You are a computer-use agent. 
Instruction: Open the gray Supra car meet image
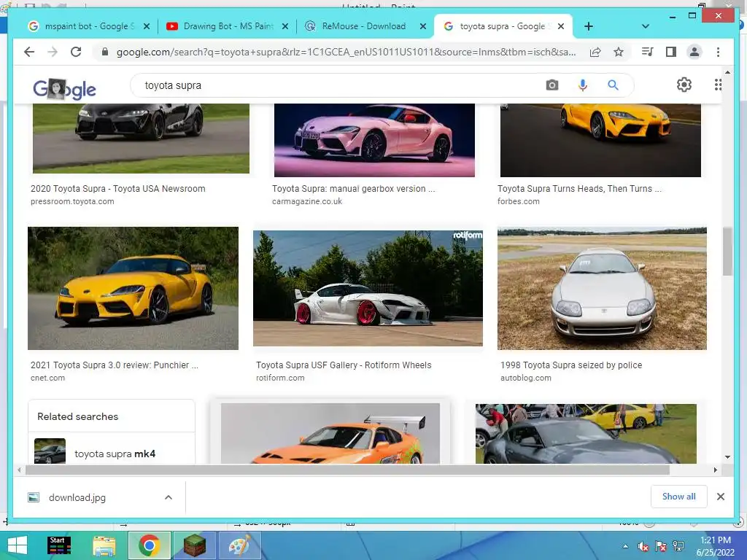click(x=586, y=433)
